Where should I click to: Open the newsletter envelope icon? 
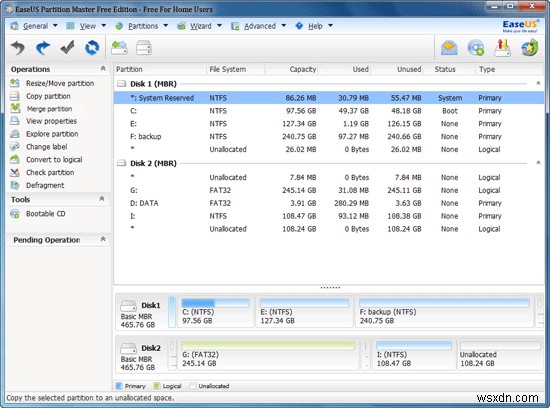[x=449, y=48]
